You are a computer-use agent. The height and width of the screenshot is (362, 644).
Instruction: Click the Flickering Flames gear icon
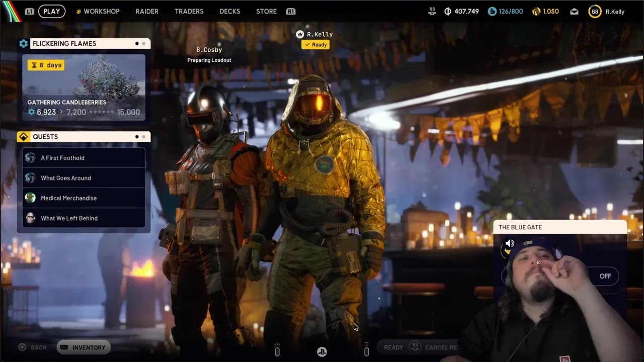point(24,44)
